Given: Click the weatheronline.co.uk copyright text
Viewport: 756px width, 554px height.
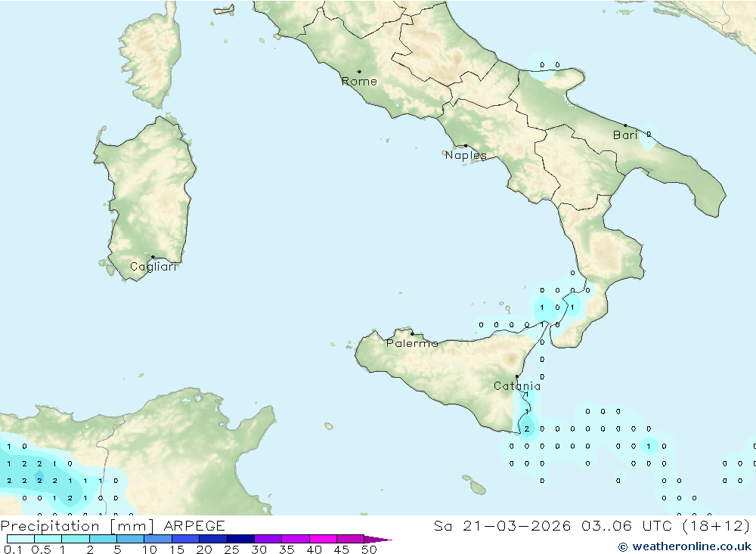Looking at the screenshot, I should (685, 546).
